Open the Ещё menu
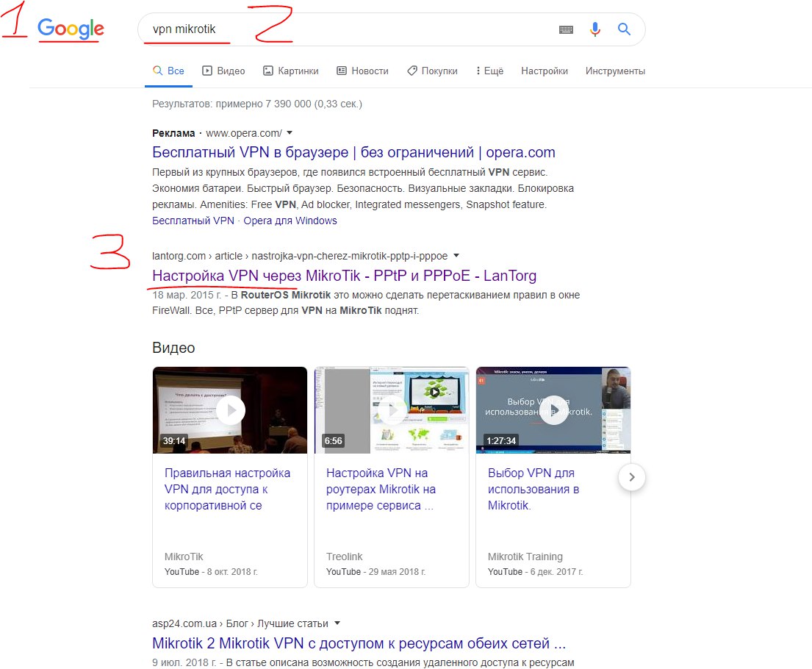Image resolution: width=812 pixels, height=669 pixels. point(490,71)
